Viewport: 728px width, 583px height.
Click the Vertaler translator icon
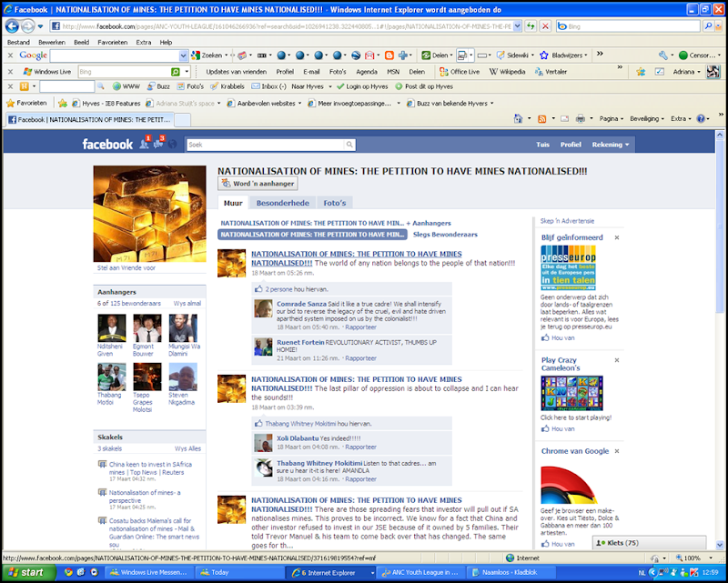539,72
